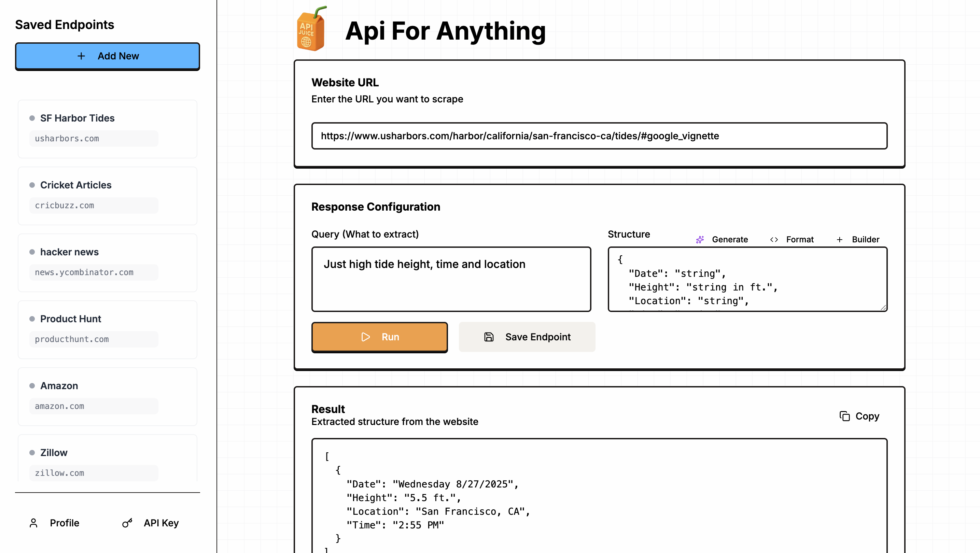980x553 pixels.
Task: Click the key icon for API Key
Action: click(127, 523)
